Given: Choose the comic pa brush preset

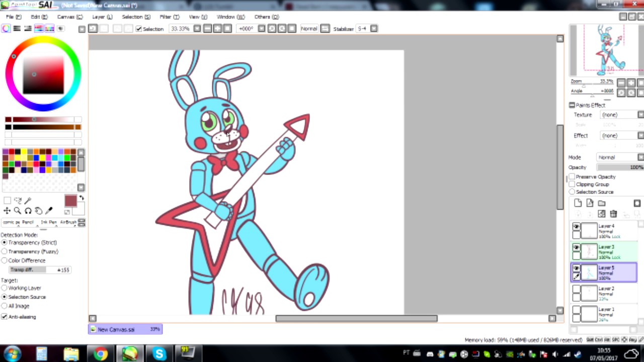Looking at the screenshot, I should (11, 222).
